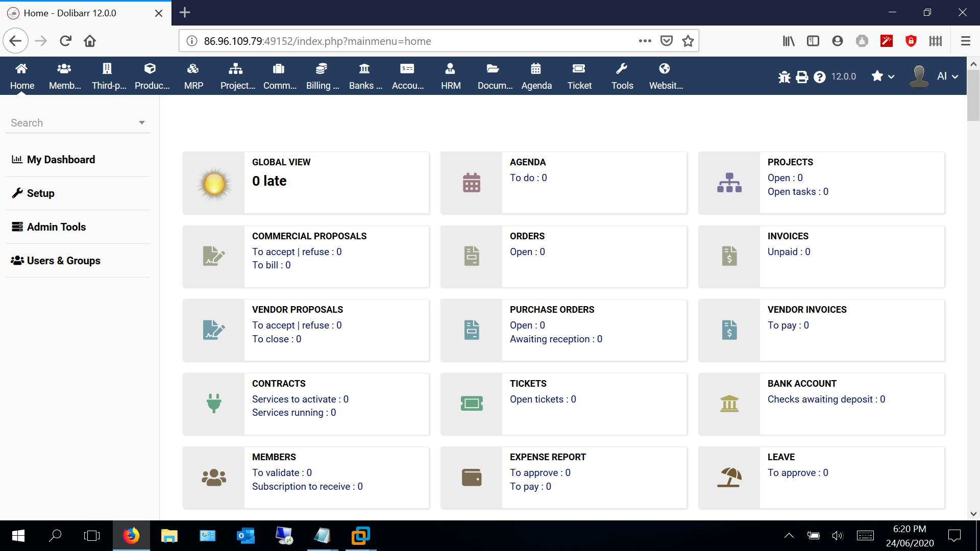Open Tools module

pyautogui.click(x=622, y=76)
